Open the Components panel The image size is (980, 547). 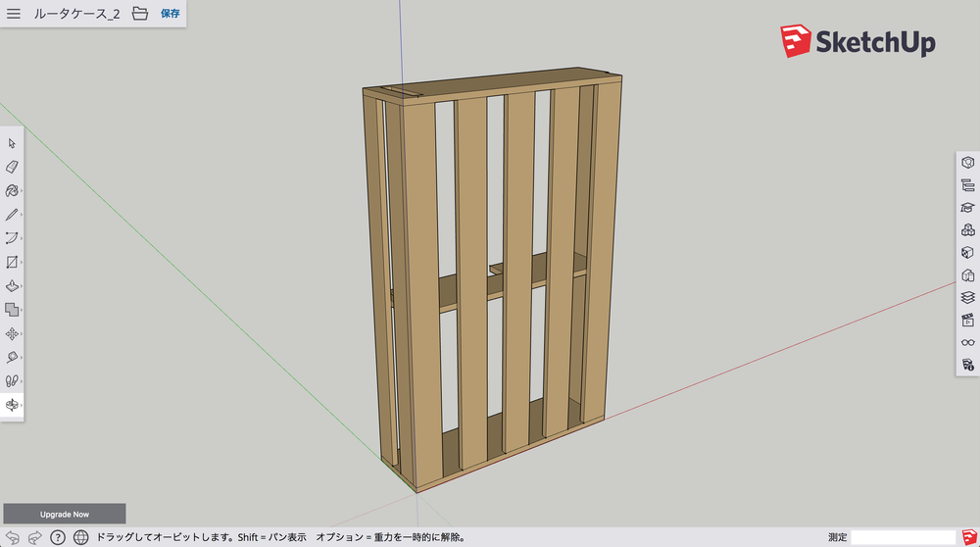[967, 230]
